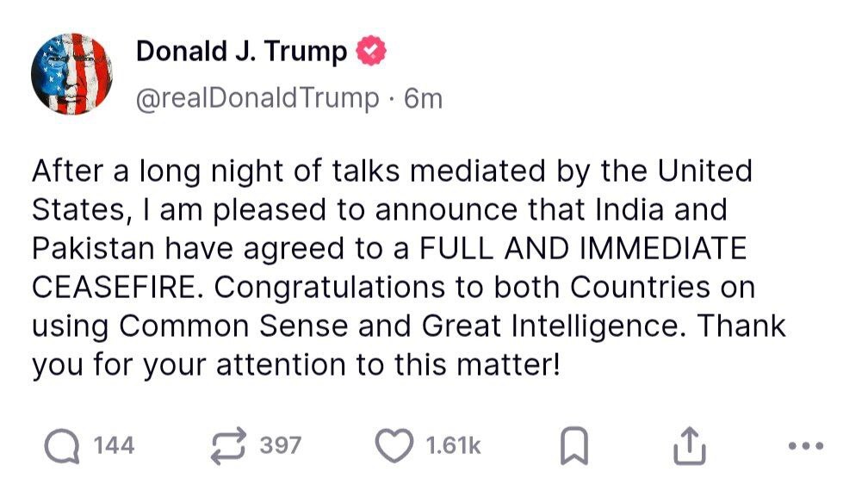This screenshot has height=503, width=868.
Task: Click the text 'India and' in the post
Action: coord(673,209)
